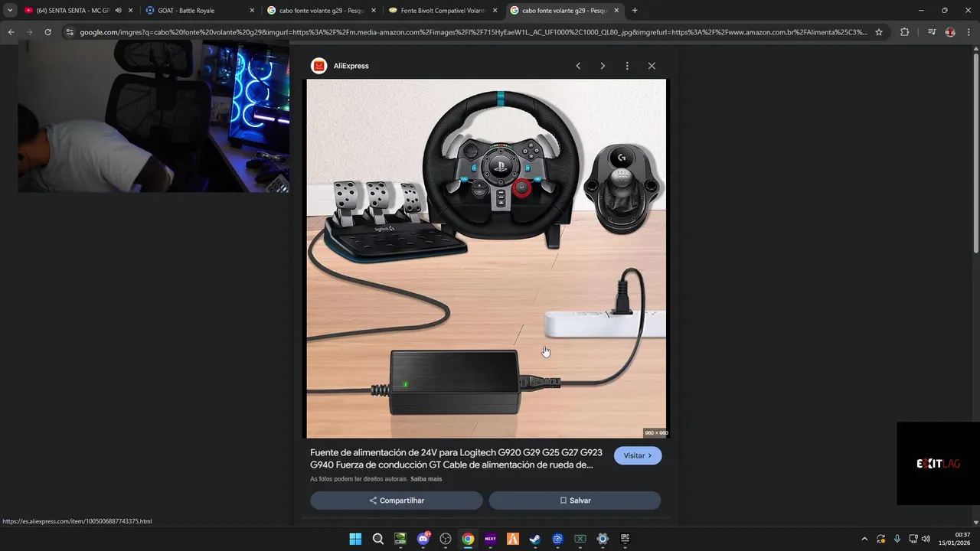Screen dimensions: 980x551
Task: Open Discord from the taskbar
Action: [423, 539]
